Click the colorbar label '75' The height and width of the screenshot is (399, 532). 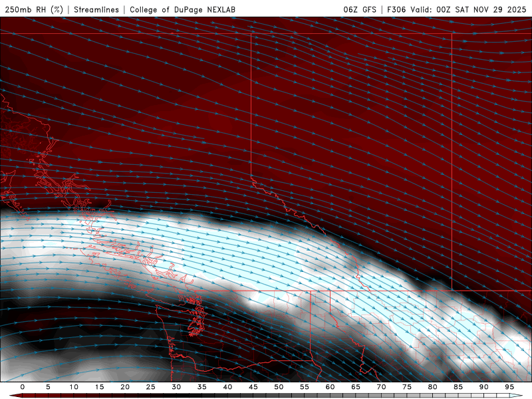407,387
